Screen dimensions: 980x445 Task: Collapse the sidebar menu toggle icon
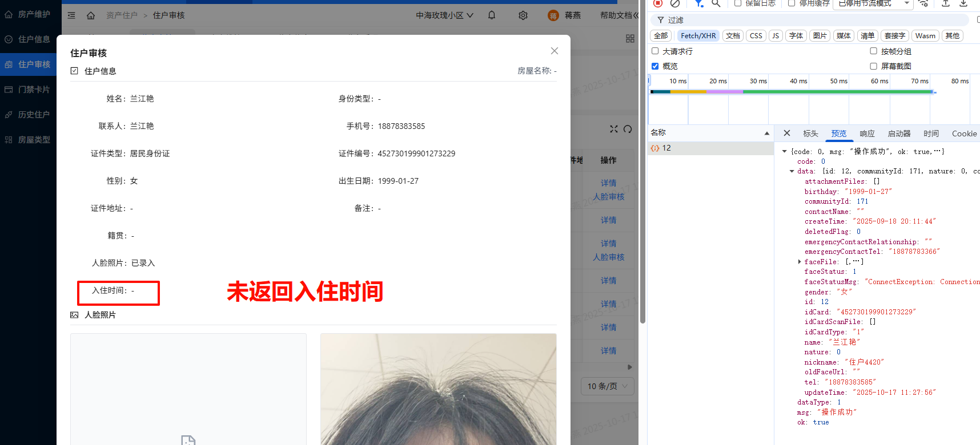[71, 15]
